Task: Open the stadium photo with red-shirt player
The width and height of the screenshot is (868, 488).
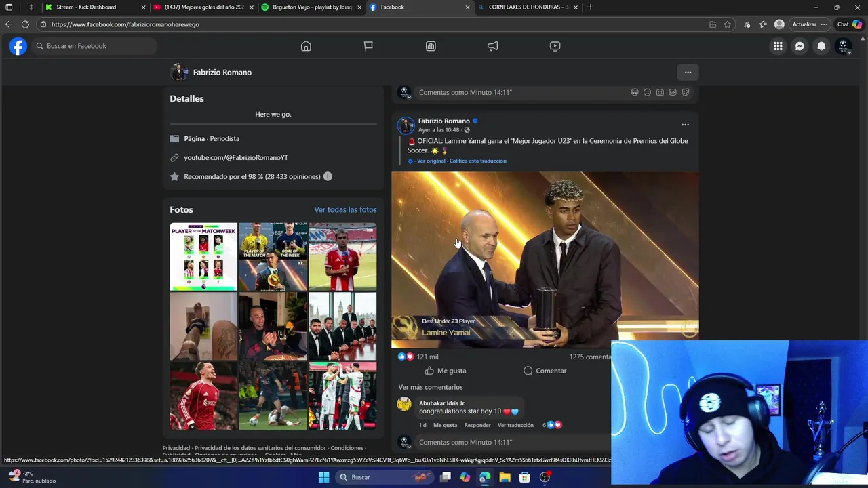Action: click(x=342, y=257)
